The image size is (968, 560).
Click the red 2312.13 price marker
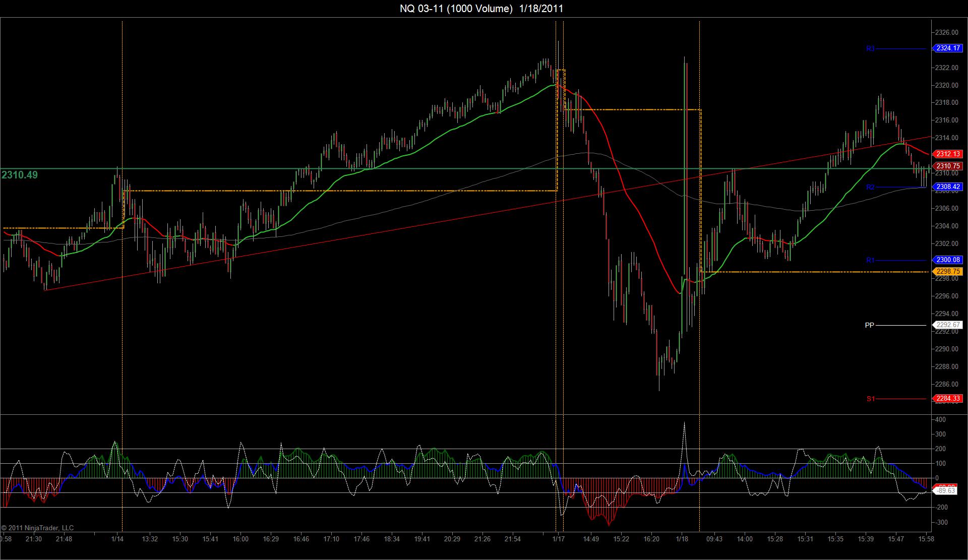948,154
